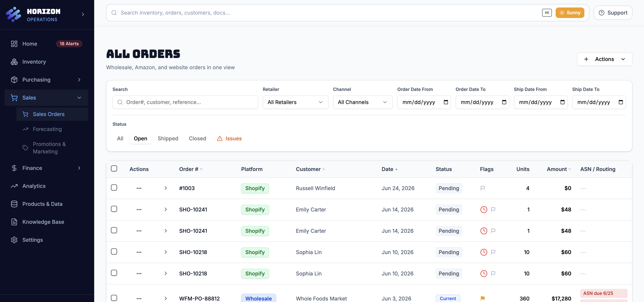The width and height of the screenshot is (644, 302).
Task: Click the Finance dollar icon
Action: click(14, 168)
